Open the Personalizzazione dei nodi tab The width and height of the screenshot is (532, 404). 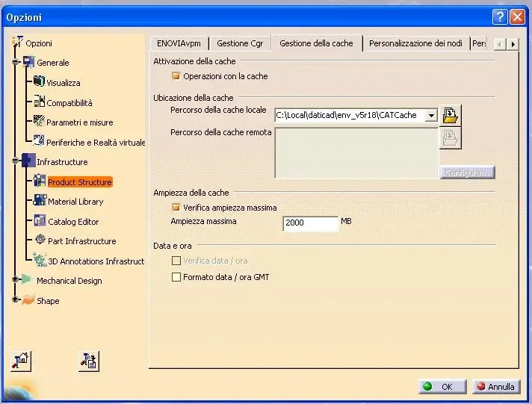415,43
